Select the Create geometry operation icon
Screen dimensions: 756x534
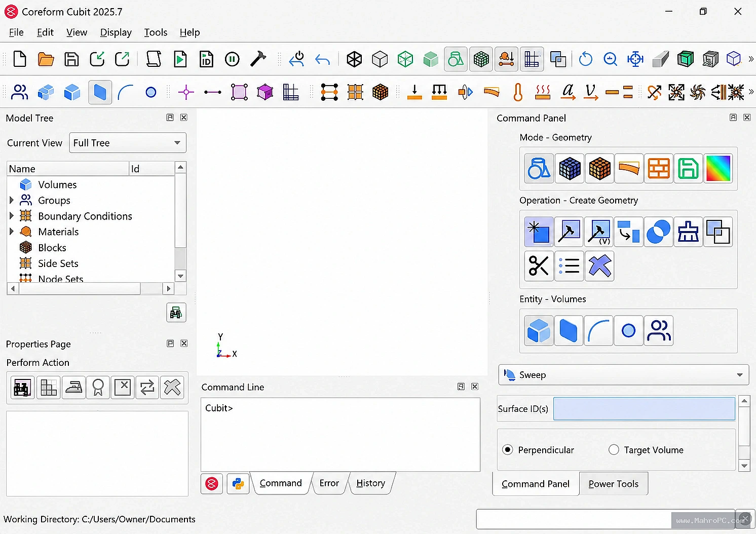point(539,232)
